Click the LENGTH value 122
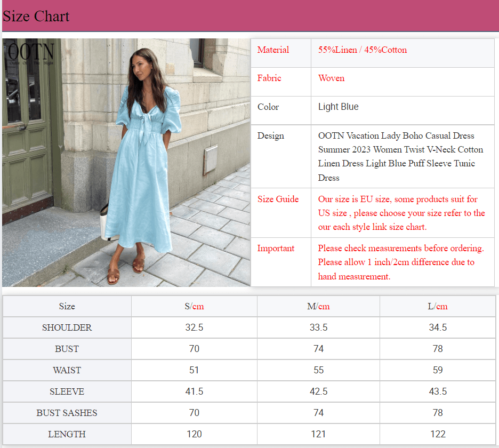The height and width of the screenshot is (448, 499). point(437,434)
